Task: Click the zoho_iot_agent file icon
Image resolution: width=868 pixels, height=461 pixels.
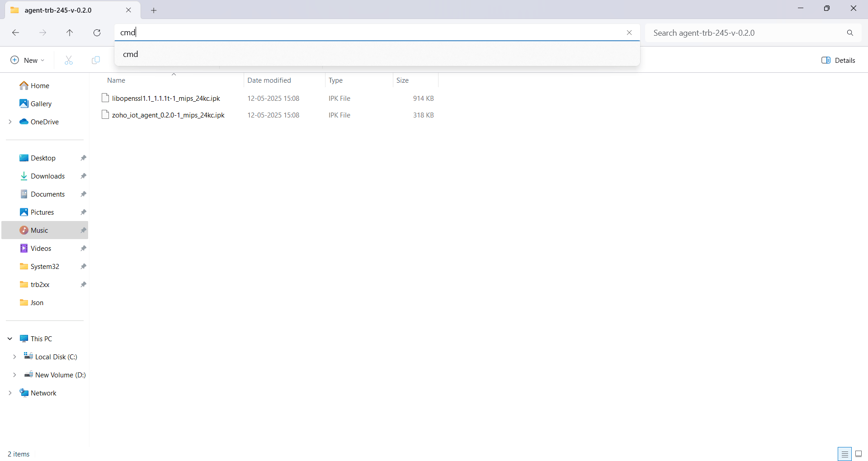Action: click(105, 114)
